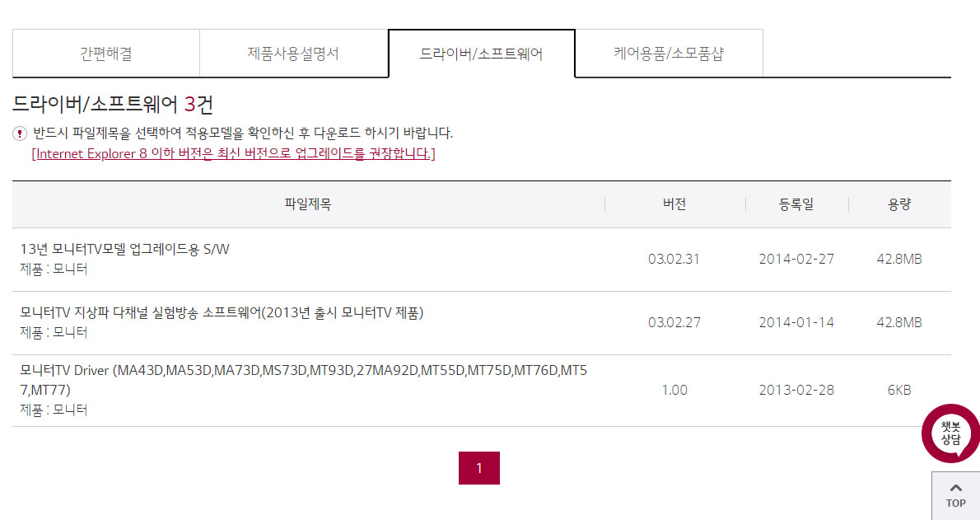Click the 파일제목 column header
The width and height of the screenshot is (980, 520).
[308, 204]
